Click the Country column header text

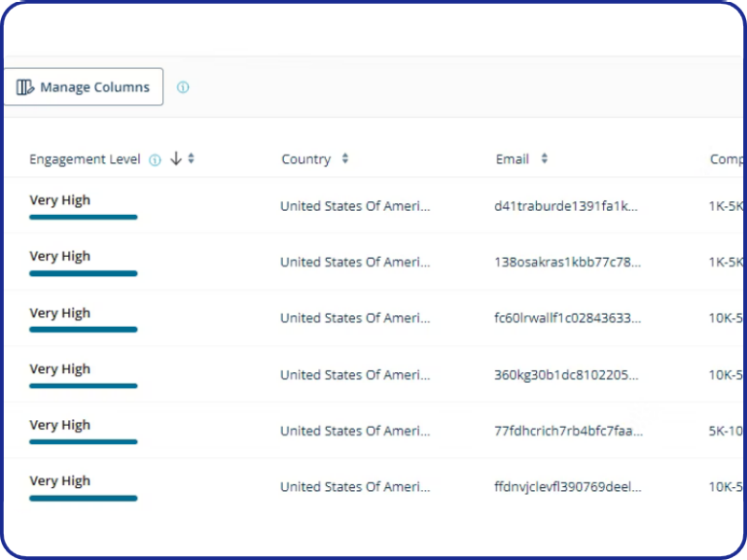(x=305, y=159)
